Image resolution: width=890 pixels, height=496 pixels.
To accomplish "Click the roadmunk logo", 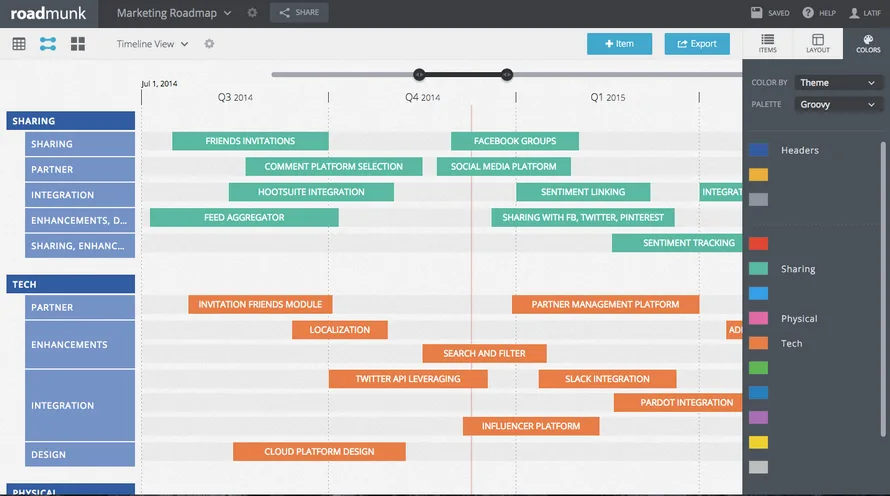I will (48, 13).
